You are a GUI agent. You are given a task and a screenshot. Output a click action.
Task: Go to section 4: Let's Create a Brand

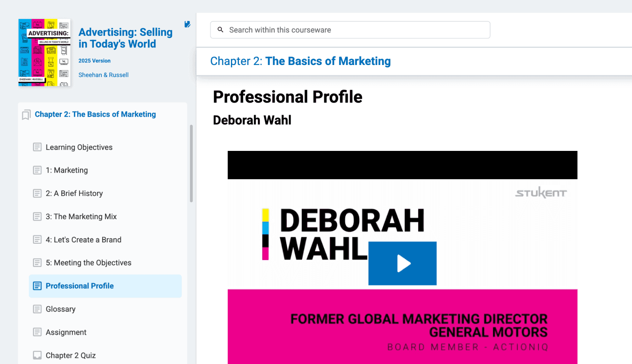tap(84, 240)
